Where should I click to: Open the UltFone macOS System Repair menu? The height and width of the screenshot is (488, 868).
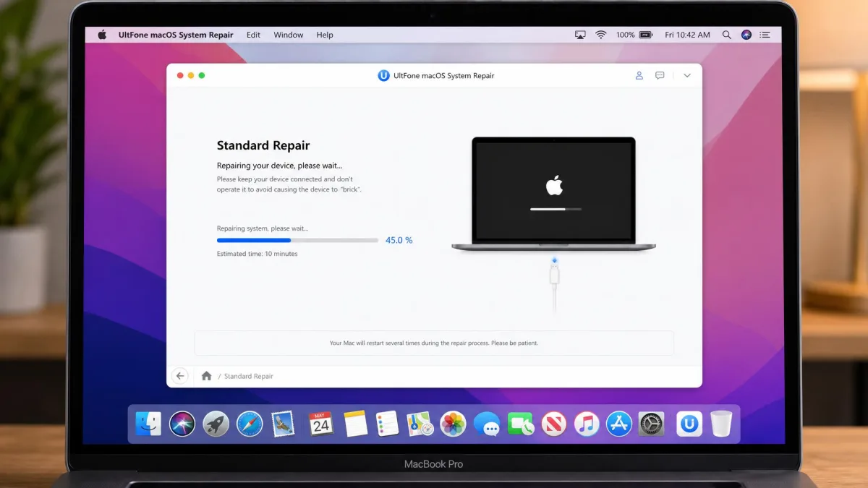(x=176, y=35)
